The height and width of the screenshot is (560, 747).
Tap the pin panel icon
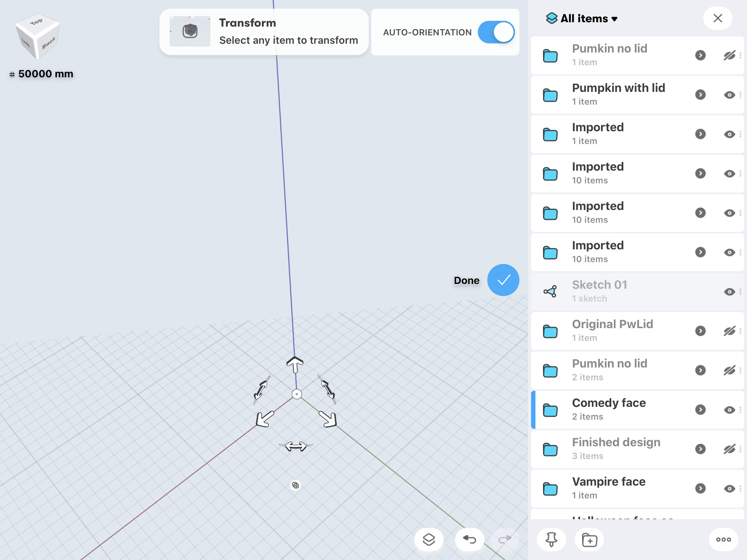(551, 539)
